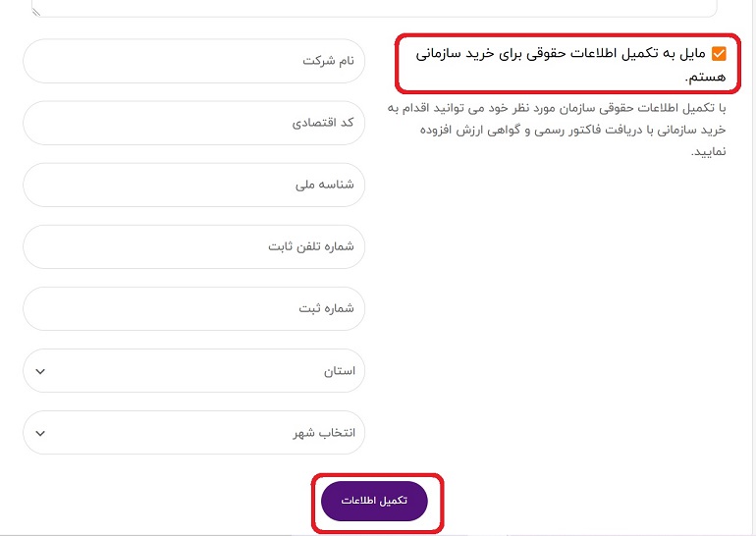
Task: Click the تکمیل اطلاعات button
Action: 374,501
